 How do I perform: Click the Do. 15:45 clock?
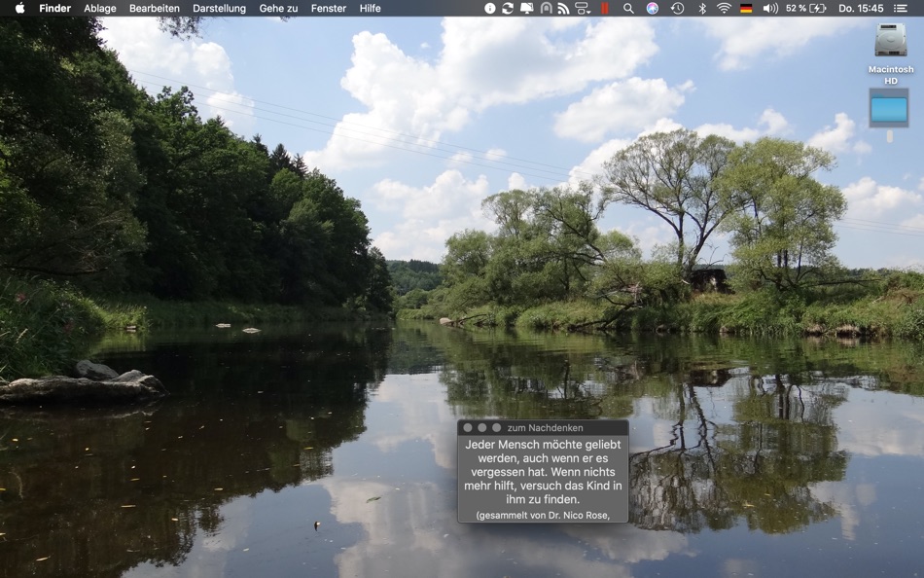click(861, 8)
